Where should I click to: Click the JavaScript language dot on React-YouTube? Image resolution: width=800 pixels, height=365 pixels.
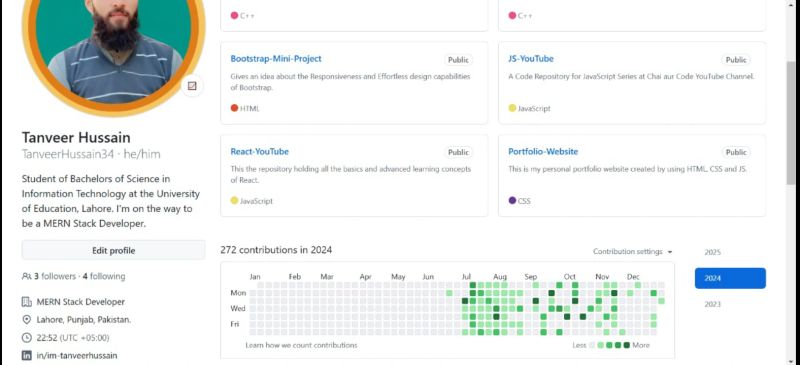click(x=234, y=200)
